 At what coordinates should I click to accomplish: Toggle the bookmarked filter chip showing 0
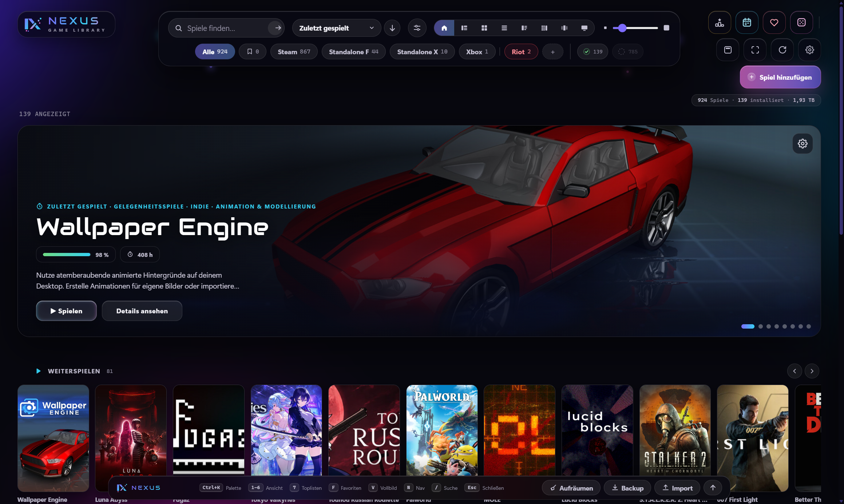[x=253, y=52]
